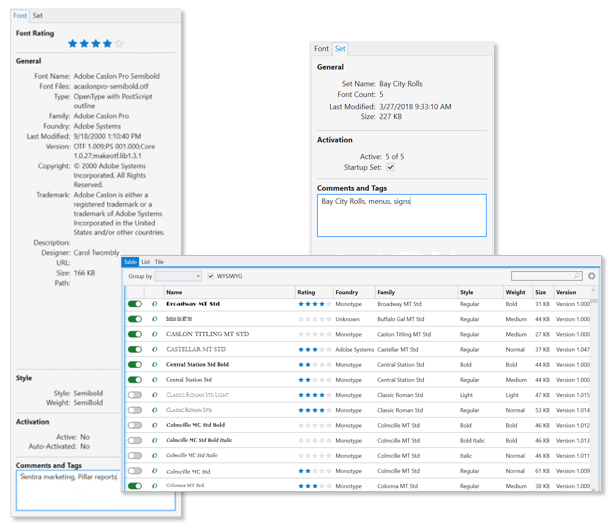This screenshot has width=614, height=531.
Task: Click the Comments and Tags box with Bay City Rolls
Action: [402, 215]
